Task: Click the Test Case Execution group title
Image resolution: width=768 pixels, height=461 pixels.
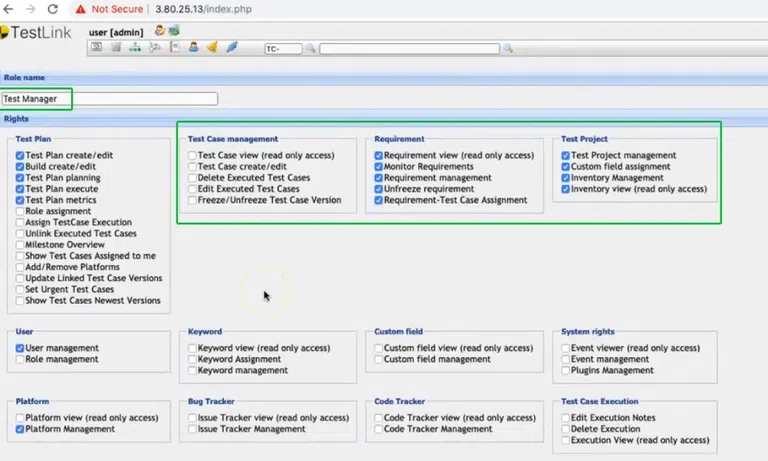Action: pyautogui.click(x=600, y=401)
